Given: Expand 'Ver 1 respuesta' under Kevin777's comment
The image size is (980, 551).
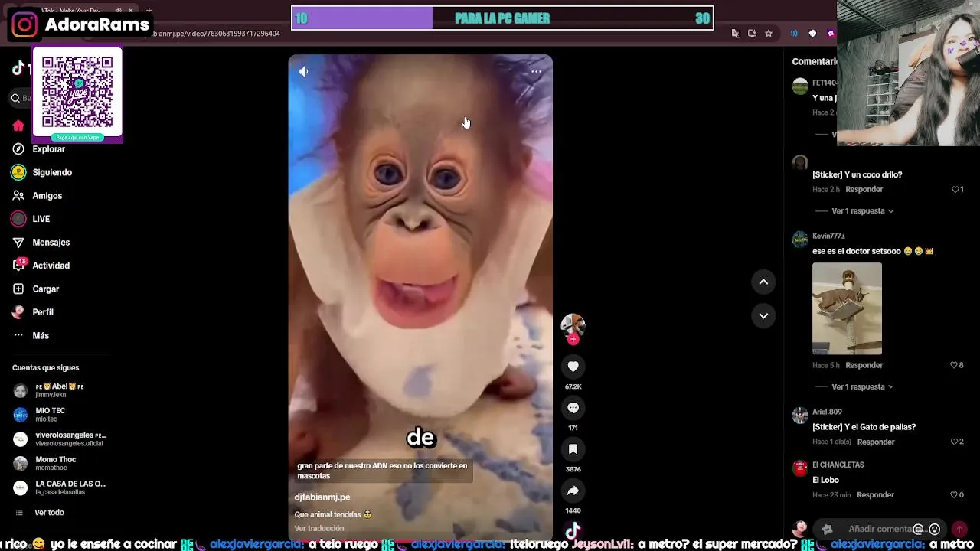Looking at the screenshot, I should pos(862,387).
